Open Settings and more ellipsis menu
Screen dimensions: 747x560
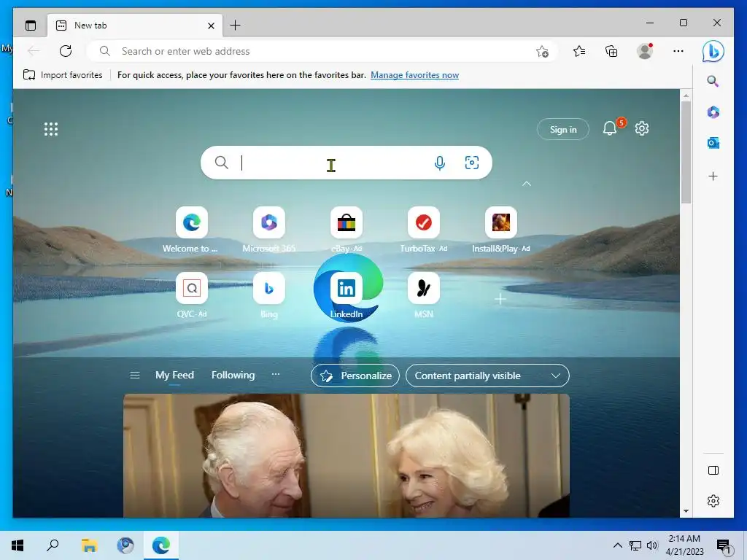click(678, 51)
